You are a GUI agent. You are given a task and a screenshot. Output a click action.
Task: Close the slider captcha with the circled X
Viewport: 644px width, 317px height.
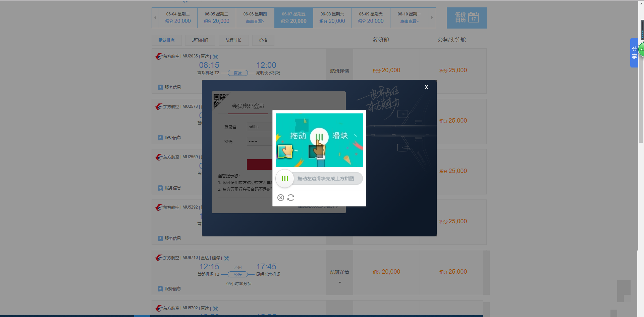(281, 198)
